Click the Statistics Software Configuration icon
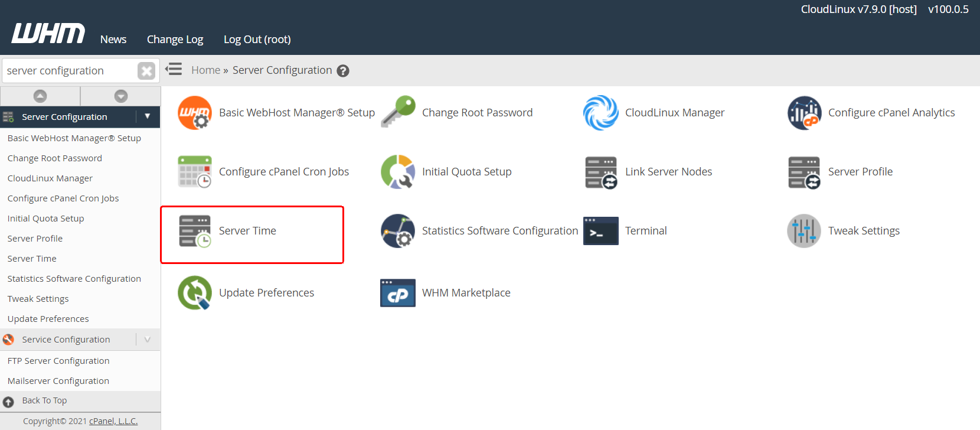This screenshot has height=430, width=980. pyautogui.click(x=398, y=231)
